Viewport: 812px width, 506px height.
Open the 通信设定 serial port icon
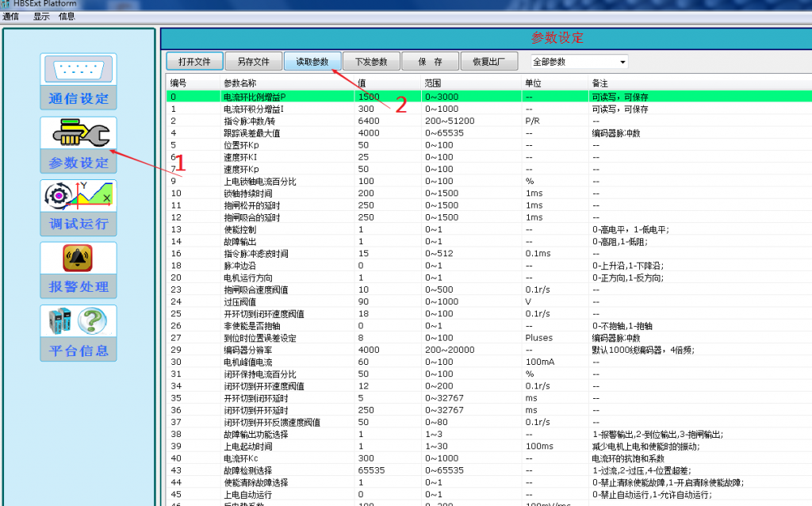(x=79, y=70)
